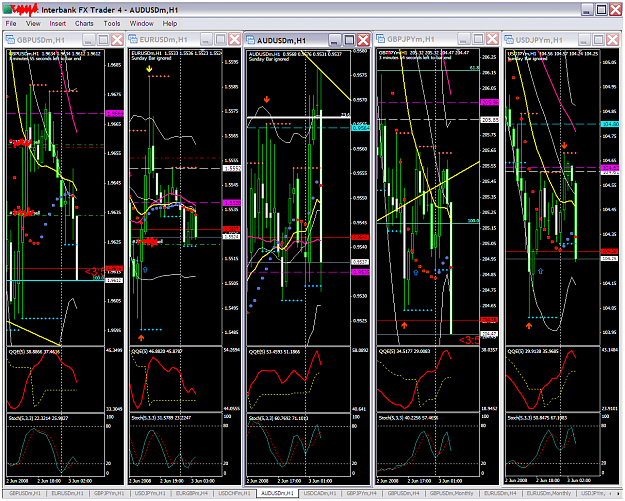Select the yellow down arrow in EURUSDm chart
625x501 pixels.
pos(149,69)
